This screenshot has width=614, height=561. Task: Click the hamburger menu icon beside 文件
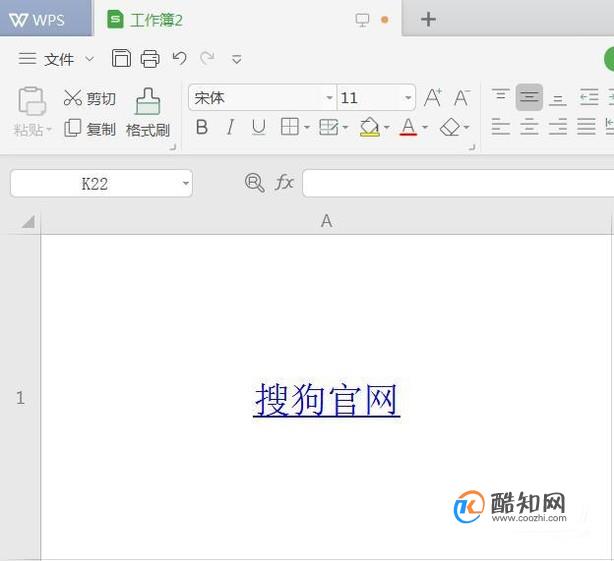(x=27, y=59)
